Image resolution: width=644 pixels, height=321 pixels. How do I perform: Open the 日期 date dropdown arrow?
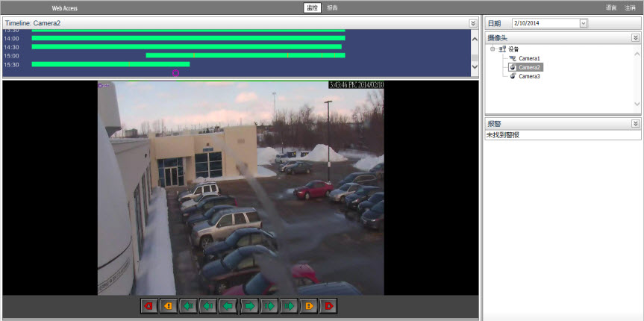(584, 23)
